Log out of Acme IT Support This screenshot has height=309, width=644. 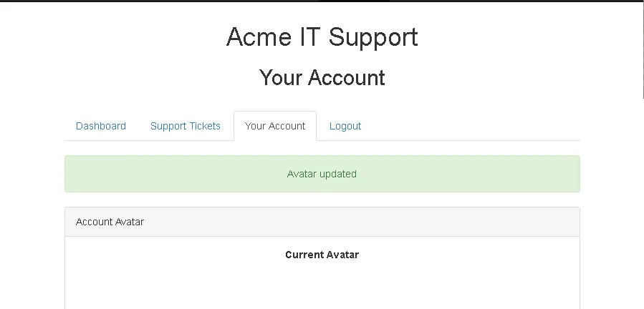click(x=345, y=126)
